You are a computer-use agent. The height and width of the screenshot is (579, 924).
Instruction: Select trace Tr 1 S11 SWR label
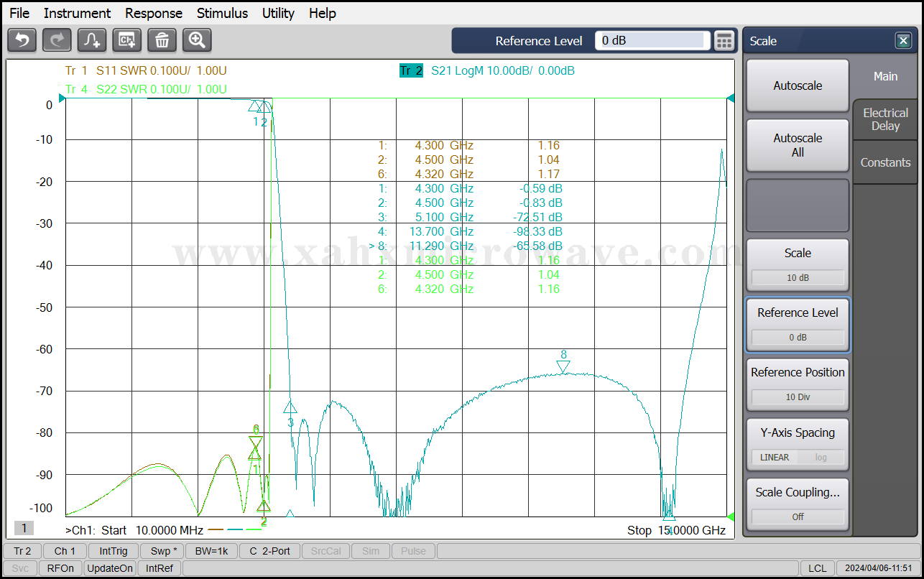tap(146, 70)
